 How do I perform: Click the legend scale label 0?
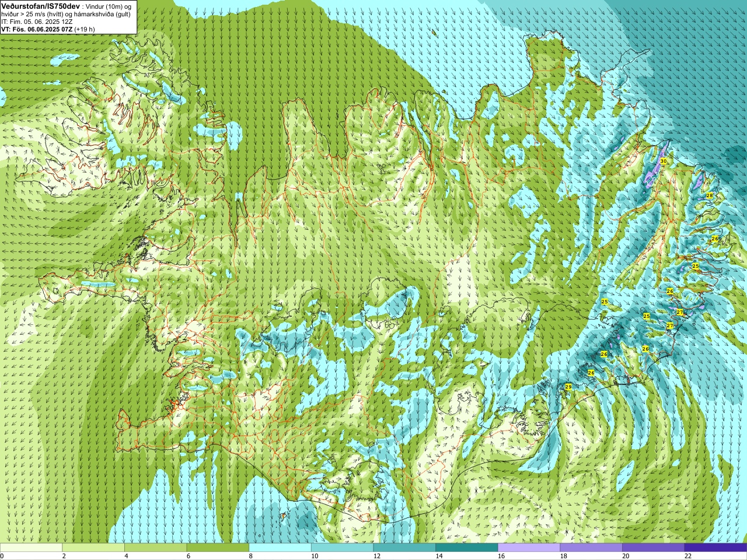click(2, 556)
